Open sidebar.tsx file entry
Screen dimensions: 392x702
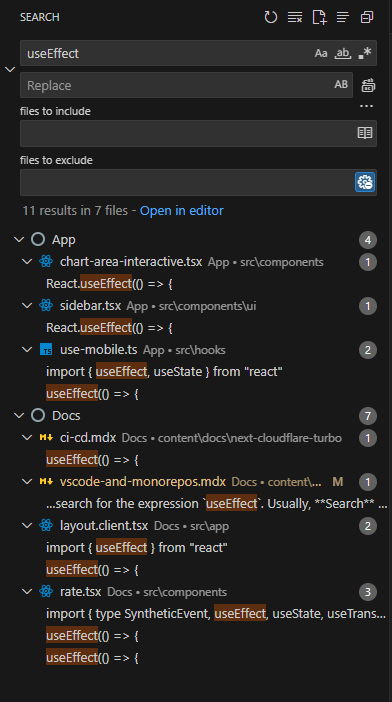[x=90, y=306]
